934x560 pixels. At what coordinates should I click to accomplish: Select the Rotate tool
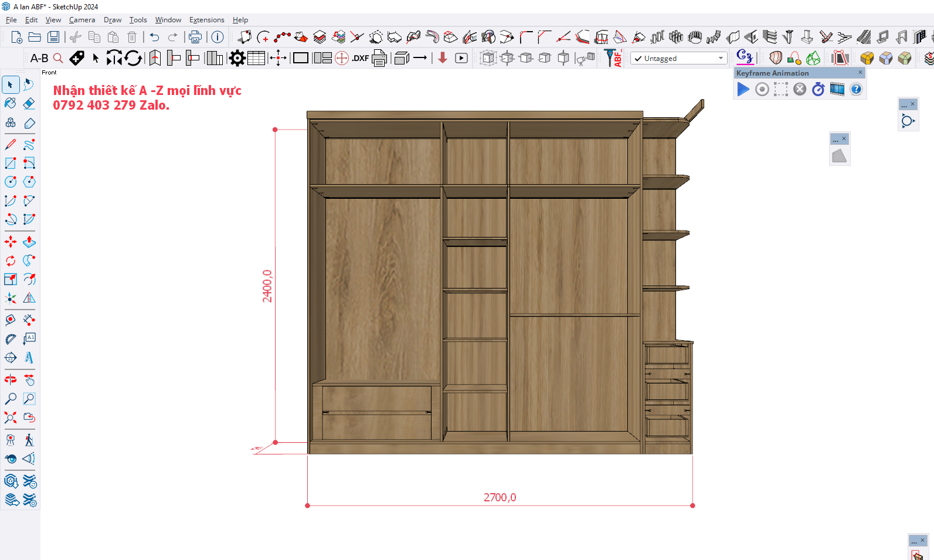tap(11, 260)
